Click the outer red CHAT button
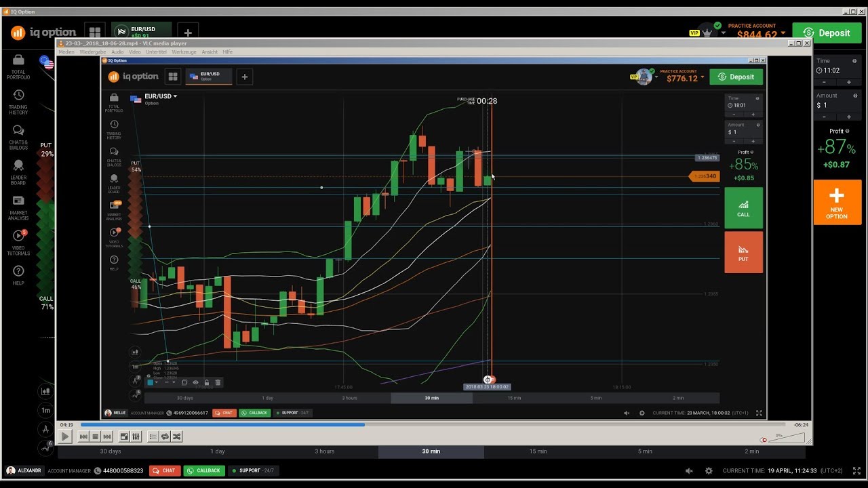868x488 pixels. 164,470
